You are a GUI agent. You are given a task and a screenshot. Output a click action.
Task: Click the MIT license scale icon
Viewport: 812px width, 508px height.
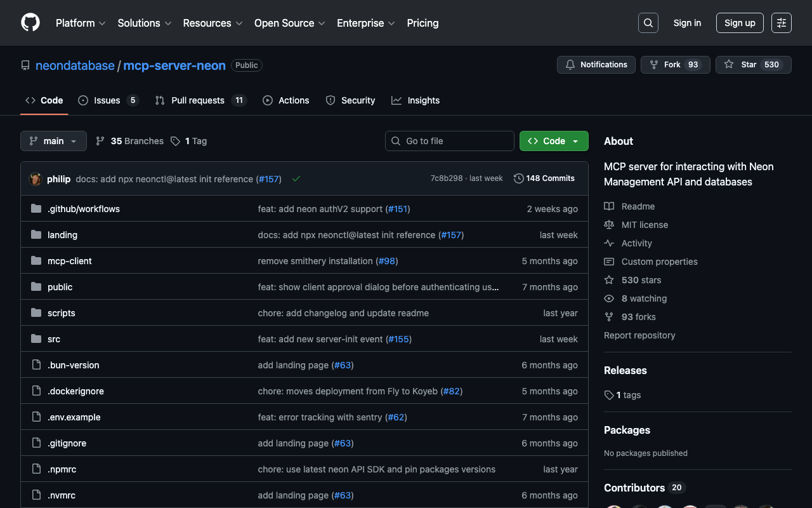tap(609, 225)
